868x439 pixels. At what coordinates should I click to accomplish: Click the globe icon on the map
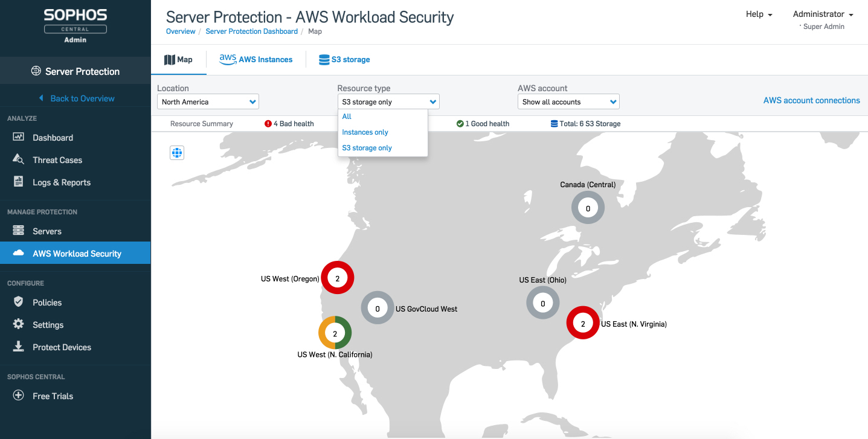point(177,153)
